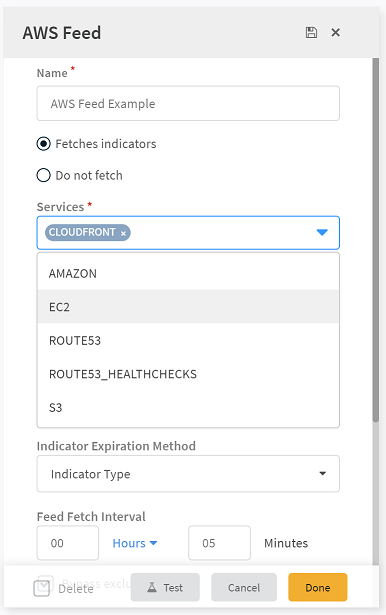The height and width of the screenshot is (615, 386).
Task: Click the Name input field
Action: 188,104
